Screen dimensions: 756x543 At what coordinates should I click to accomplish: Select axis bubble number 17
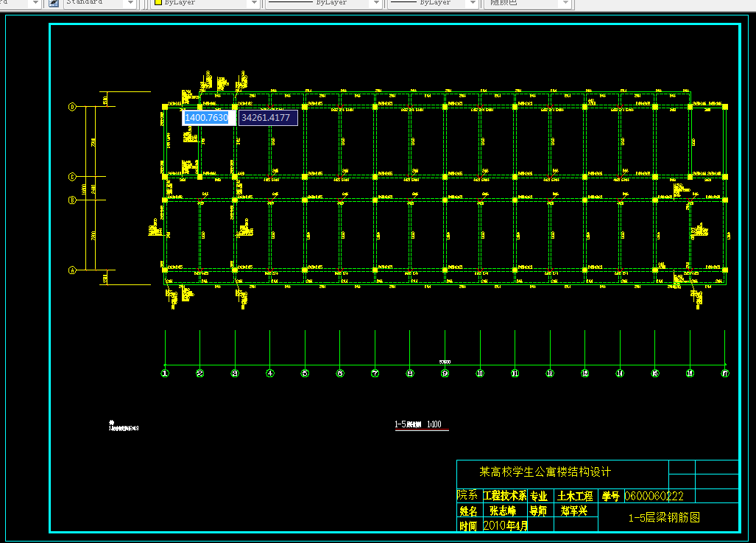click(724, 373)
